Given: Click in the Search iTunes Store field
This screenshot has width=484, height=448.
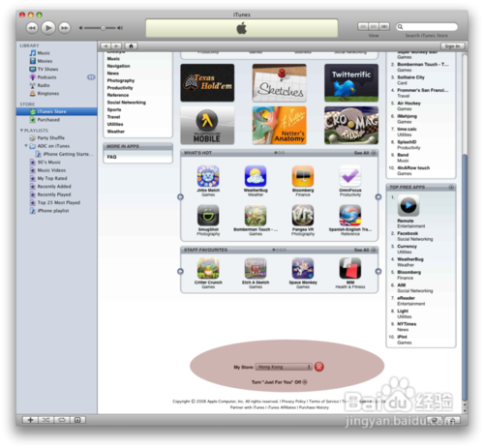Looking at the screenshot, I should (427, 27).
